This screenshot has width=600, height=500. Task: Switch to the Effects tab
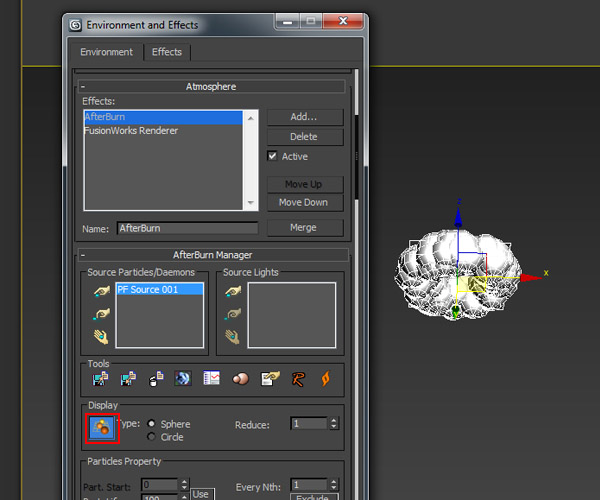tap(167, 52)
